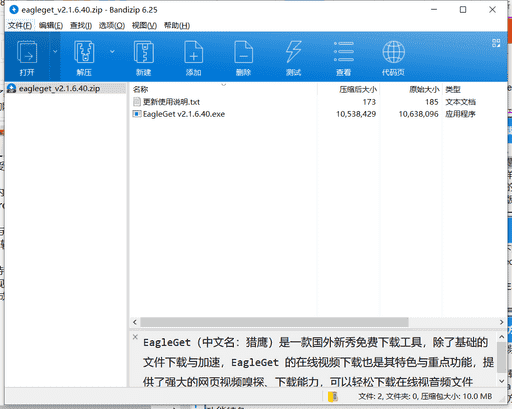
Task: Click the Bandizip app icon in title bar
Action: (14, 10)
